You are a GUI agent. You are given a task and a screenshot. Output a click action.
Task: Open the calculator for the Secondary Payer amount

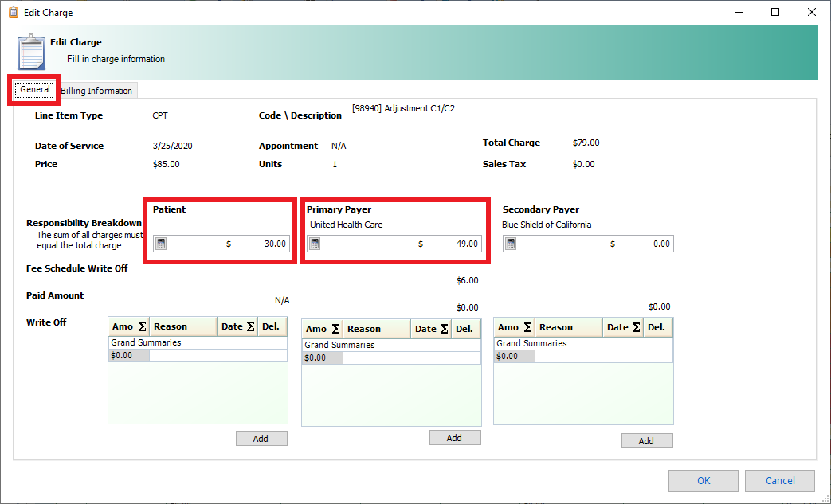coord(509,243)
